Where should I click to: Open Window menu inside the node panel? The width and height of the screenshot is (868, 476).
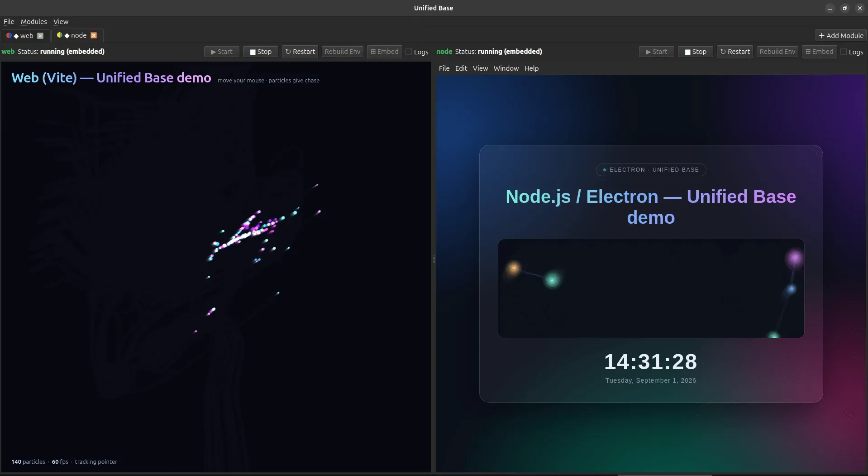[506, 68]
